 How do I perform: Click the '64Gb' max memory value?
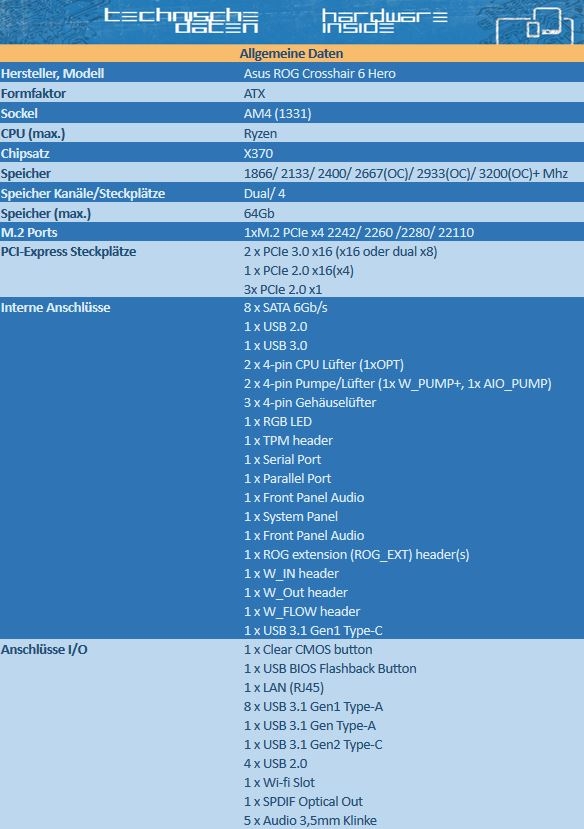tap(259, 214)
